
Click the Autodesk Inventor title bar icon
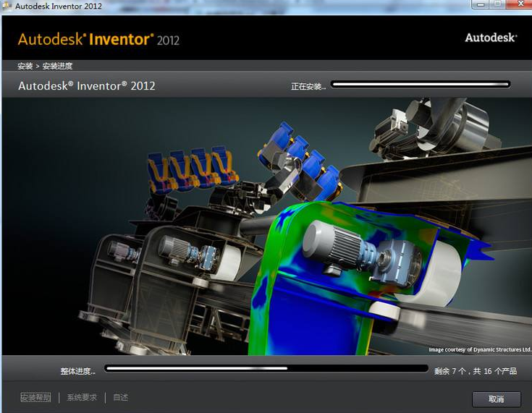pyautogui.click(x=7, y=6)
